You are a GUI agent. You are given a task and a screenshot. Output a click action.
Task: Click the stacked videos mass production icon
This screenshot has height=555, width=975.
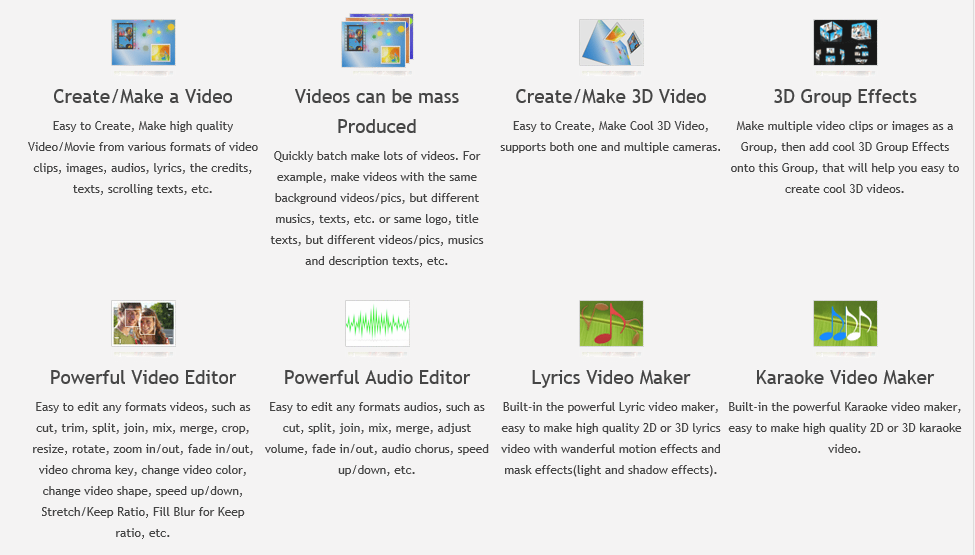[x=377, y=40]
